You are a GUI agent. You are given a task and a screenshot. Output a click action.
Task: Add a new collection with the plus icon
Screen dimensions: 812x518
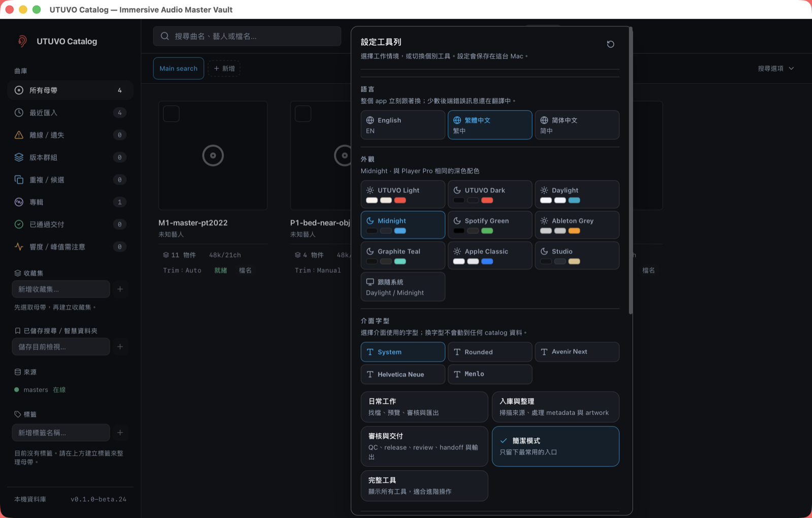click(x=120, y=289)
